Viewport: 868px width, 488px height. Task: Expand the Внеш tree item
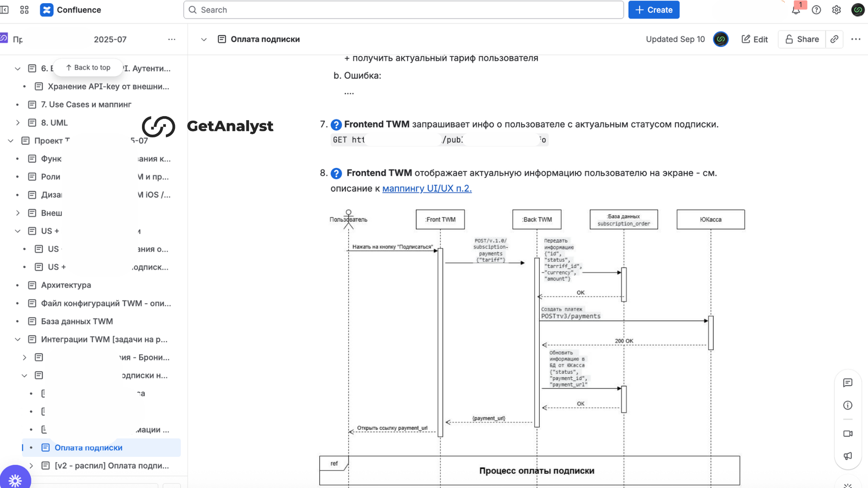pos(18,213)
